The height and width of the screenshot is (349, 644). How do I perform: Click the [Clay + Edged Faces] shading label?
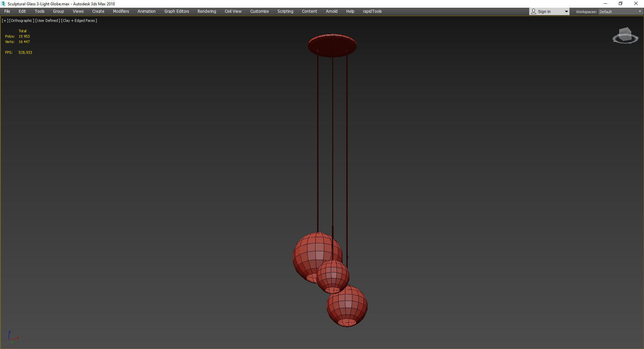pos(79,20)
